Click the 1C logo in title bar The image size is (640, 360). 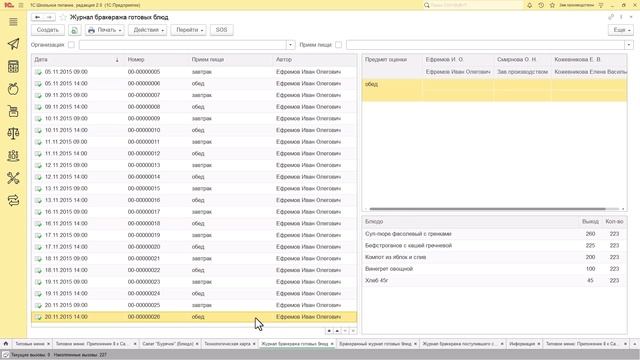pyautogui.click(x=9, y=5)
